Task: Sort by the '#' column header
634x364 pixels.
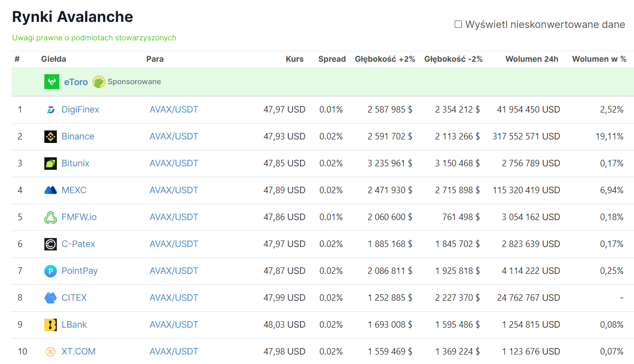Action: pos(17,59)
